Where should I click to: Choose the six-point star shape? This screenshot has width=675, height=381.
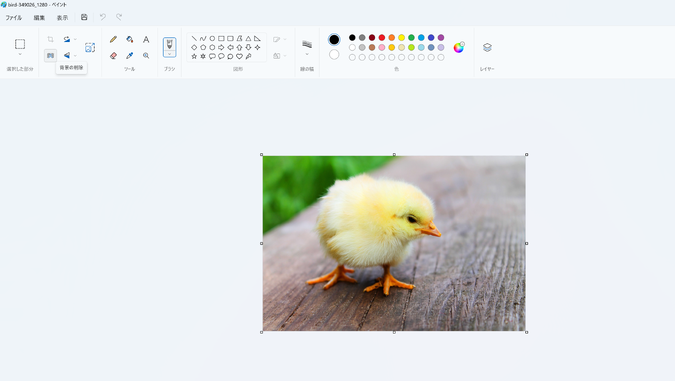[203, 56]
